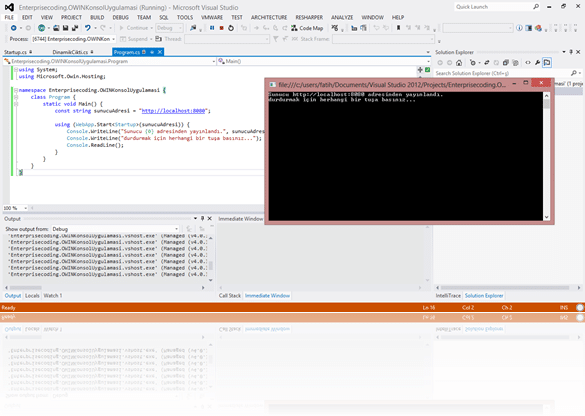Open the Show output from dropdown
The height and width of the screenshot is (416, 585).
115,229
